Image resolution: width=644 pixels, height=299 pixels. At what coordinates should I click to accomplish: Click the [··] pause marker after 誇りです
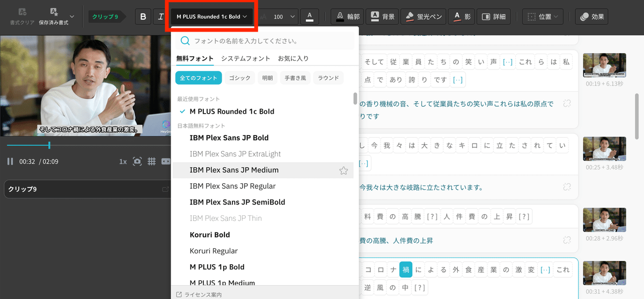(x=458, y=80)
